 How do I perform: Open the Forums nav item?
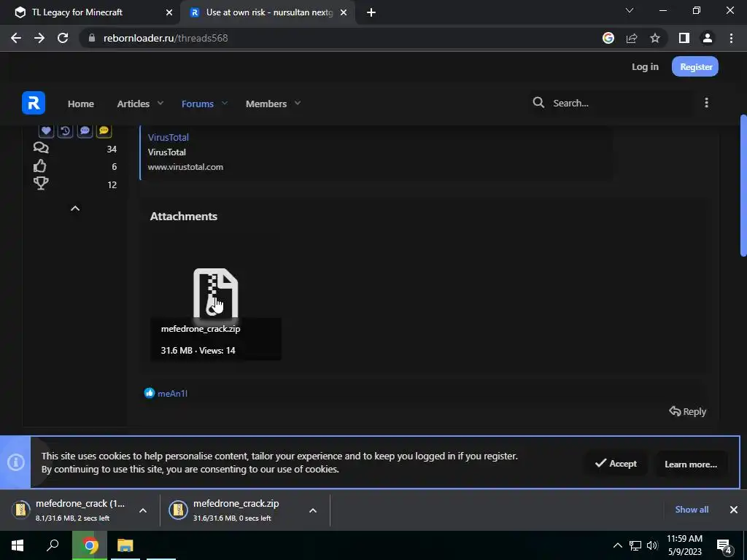197,104
